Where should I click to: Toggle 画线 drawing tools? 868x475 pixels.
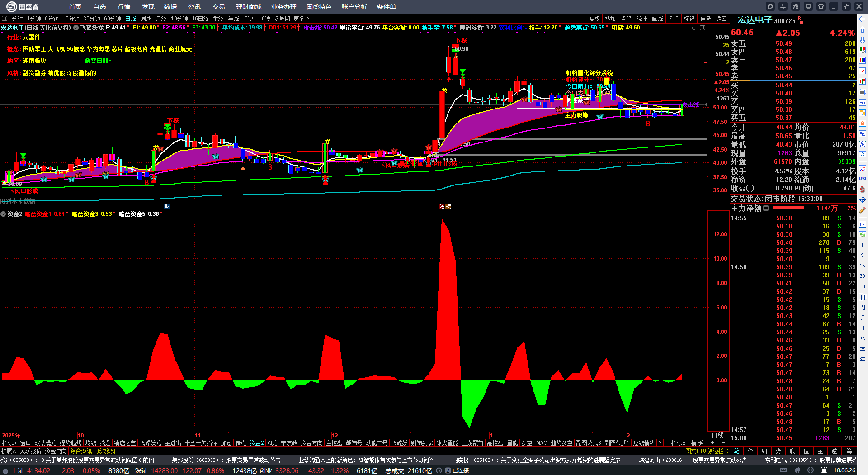tap(657, 19)
